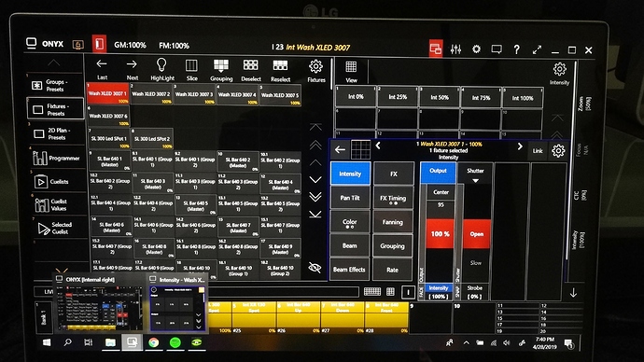Go to next fixture with right chevron
This screenshot has height=362, width=644.
(x=520, y=146)
